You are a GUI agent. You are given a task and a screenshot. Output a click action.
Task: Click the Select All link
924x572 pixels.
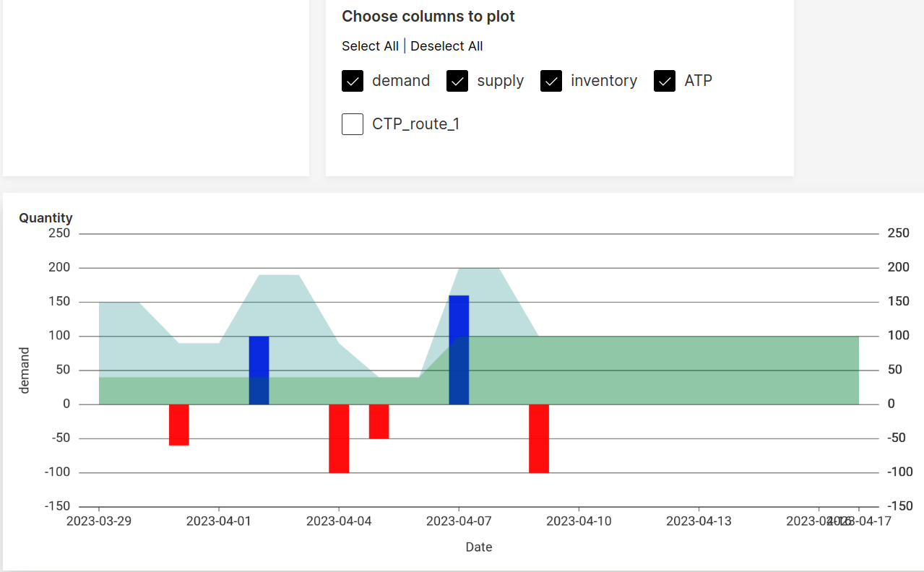(x=370, y=45)
